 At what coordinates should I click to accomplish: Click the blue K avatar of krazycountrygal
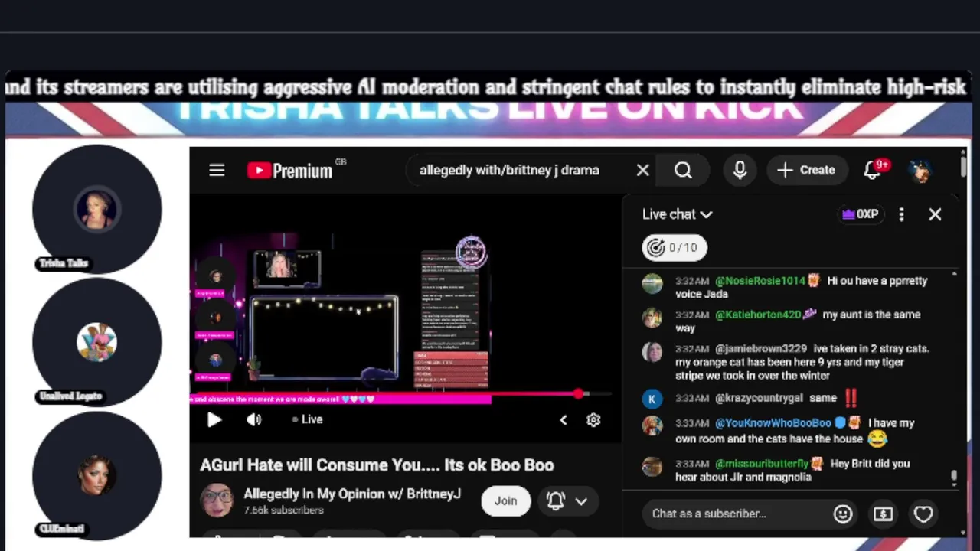pos(652,399)
